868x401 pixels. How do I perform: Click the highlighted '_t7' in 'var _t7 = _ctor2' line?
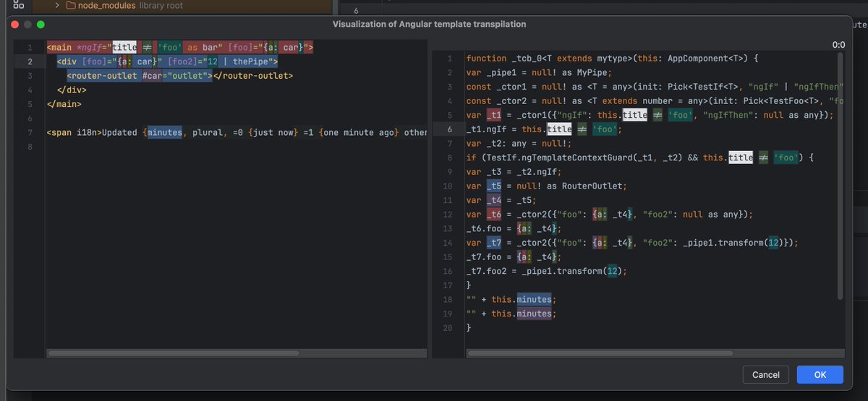[493, 243]
